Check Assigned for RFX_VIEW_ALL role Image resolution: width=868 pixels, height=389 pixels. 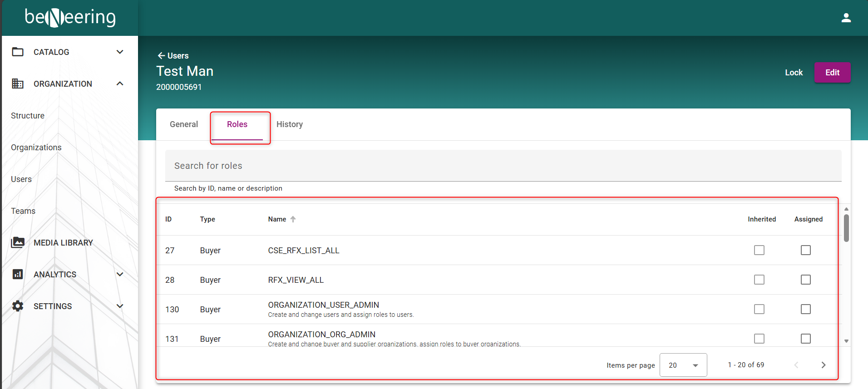805,280
